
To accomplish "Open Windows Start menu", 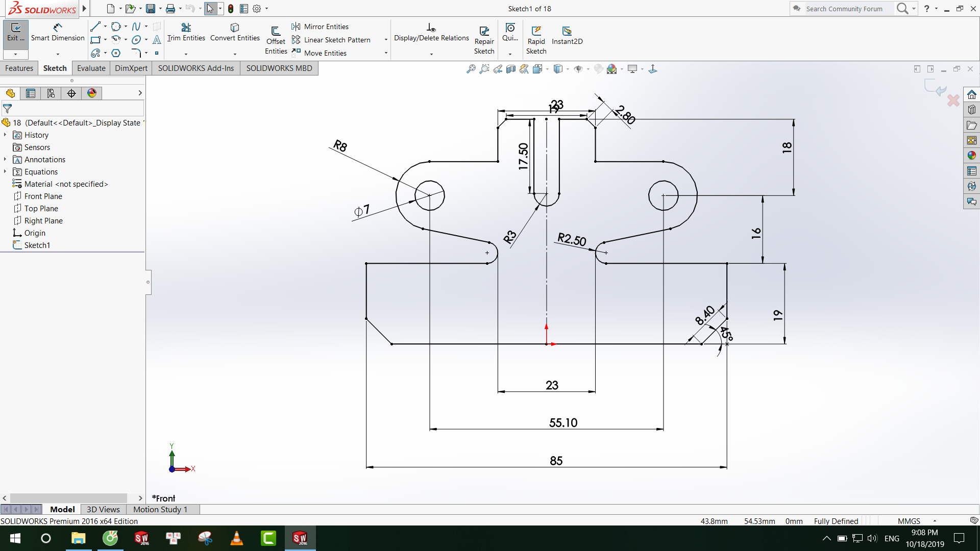I will [15, 538].
